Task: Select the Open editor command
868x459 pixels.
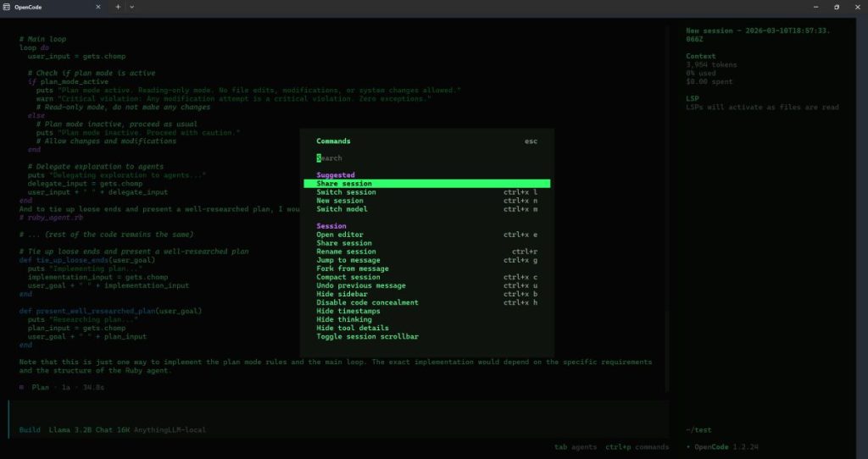Action: [340, 235]
